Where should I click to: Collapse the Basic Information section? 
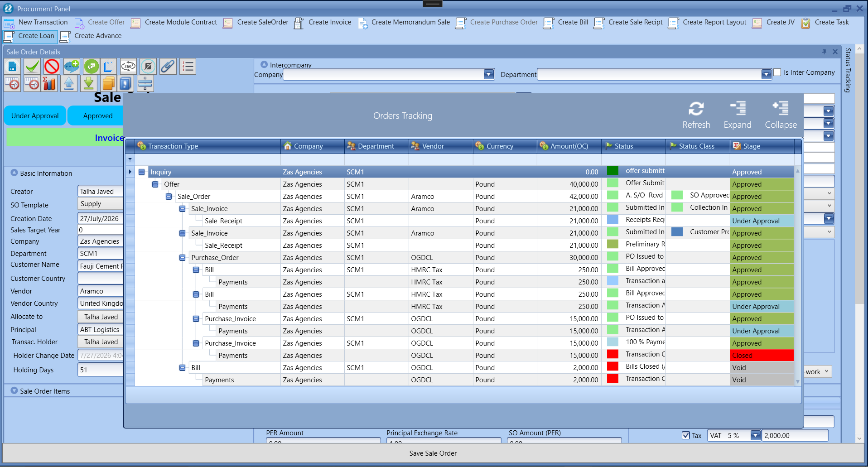click(14, 173)
